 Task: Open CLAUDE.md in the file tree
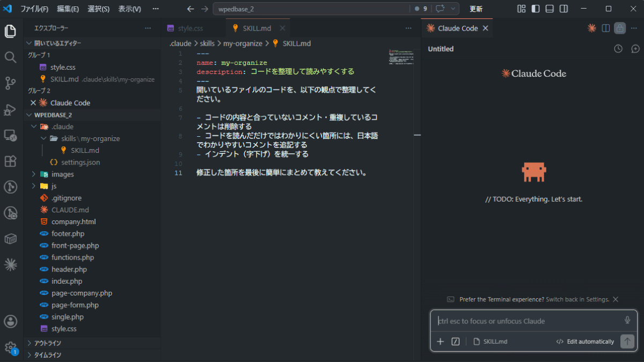point(70,210)
